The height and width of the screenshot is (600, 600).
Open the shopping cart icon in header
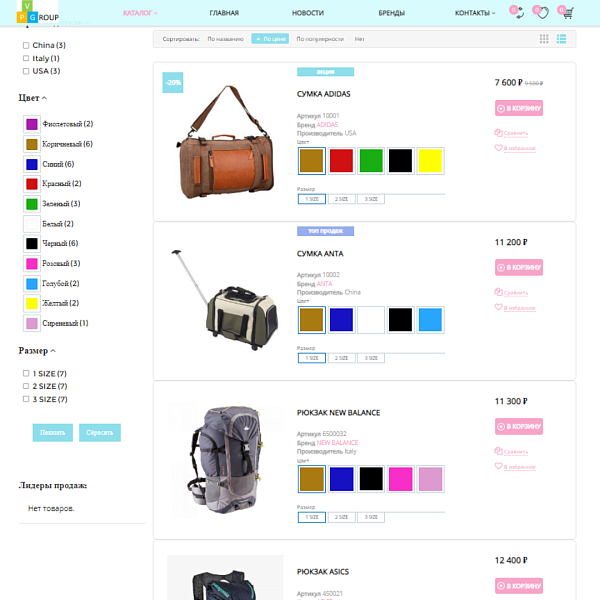567,13
